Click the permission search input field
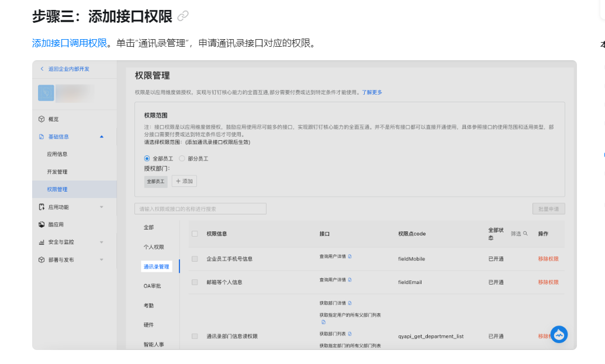Screen dimensions: 605x364 tap(200, 209)
